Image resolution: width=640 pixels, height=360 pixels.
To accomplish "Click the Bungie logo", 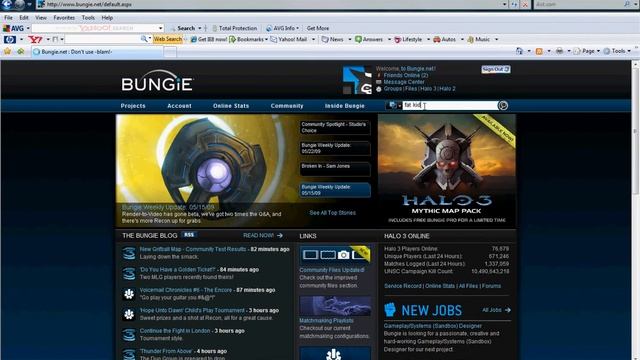I will pos(157,81).
